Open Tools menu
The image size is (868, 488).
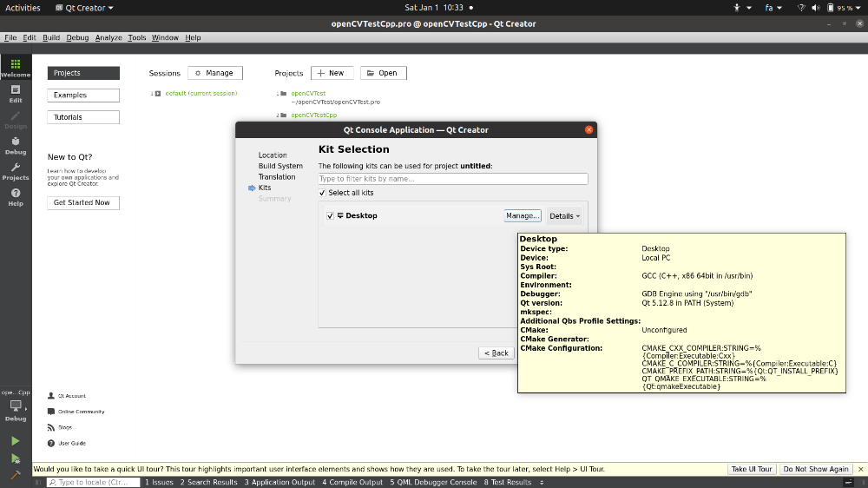137,37
